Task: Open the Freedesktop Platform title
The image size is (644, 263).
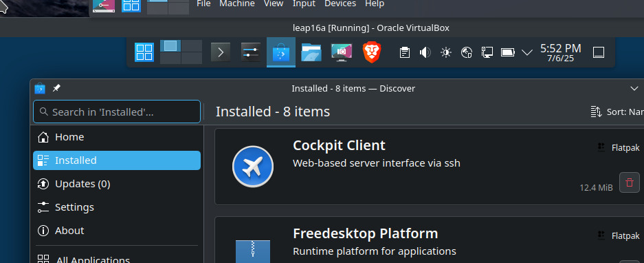Action: coord(365,233)
